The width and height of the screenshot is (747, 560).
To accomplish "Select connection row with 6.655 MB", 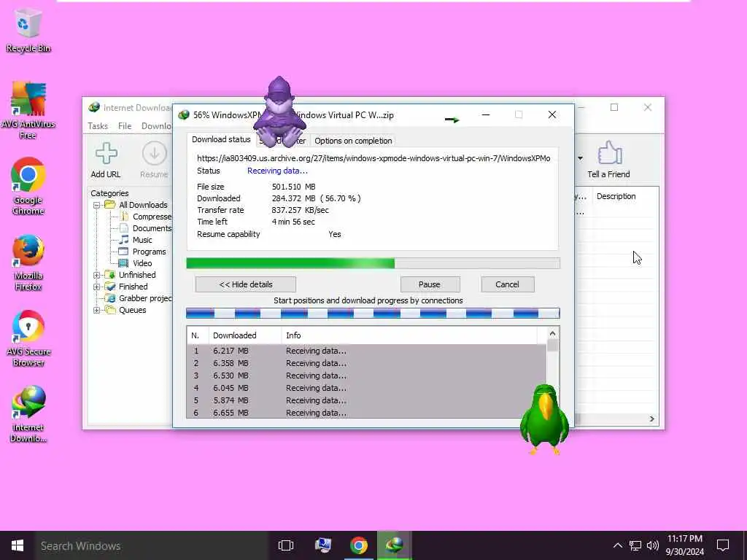I will point(366,413).
